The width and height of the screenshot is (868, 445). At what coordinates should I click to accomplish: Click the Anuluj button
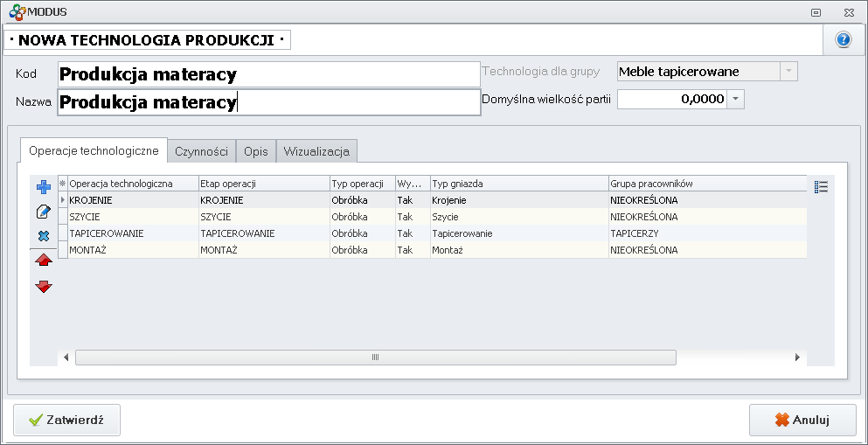[802, 420]
